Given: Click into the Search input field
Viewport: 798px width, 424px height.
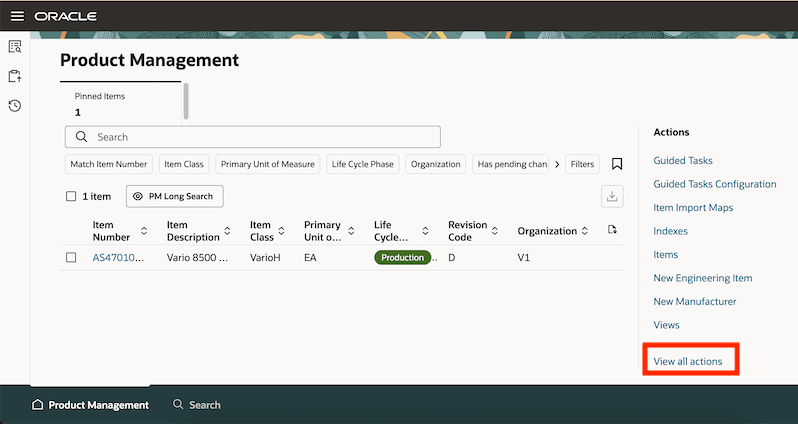Looking at the screenshot, I should (252, 137).
